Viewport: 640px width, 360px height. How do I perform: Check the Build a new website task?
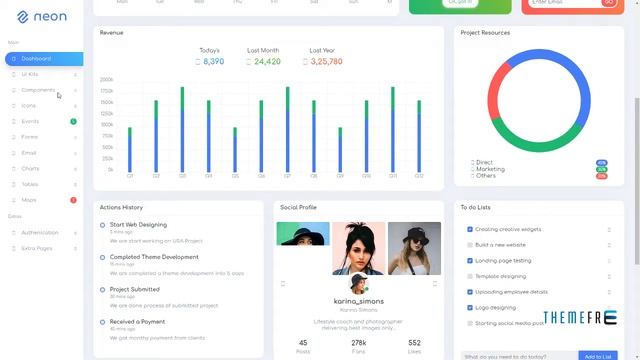click(x=470, y=245)
